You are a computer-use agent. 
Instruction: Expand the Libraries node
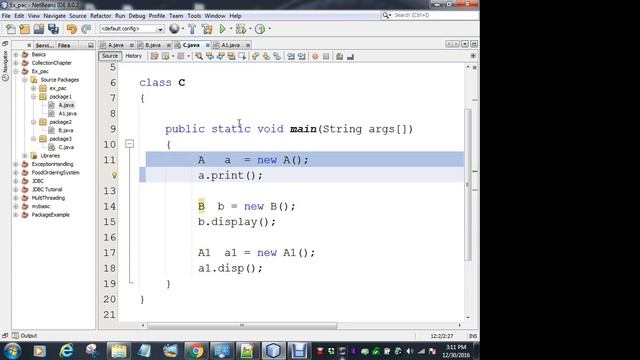pyautogui.click(x=25, y=156)
